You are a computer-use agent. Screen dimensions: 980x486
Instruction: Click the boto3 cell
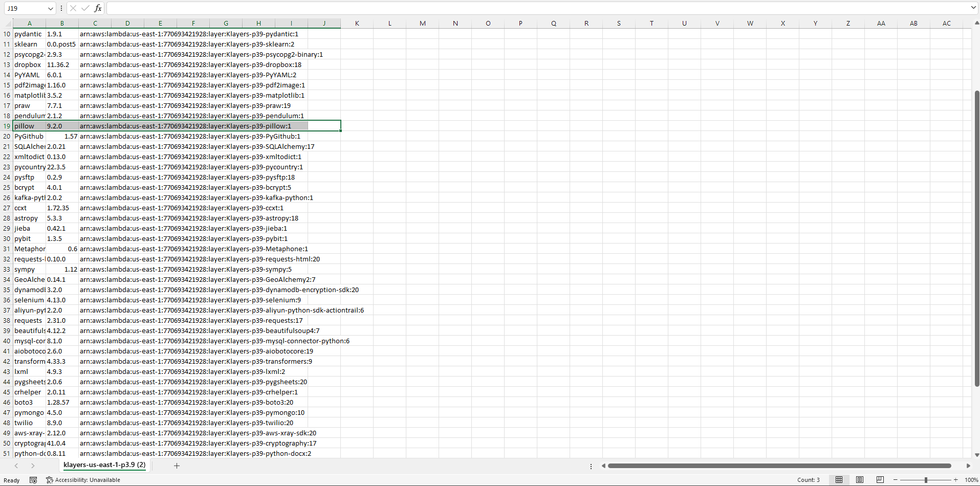(x=30, y=402)
